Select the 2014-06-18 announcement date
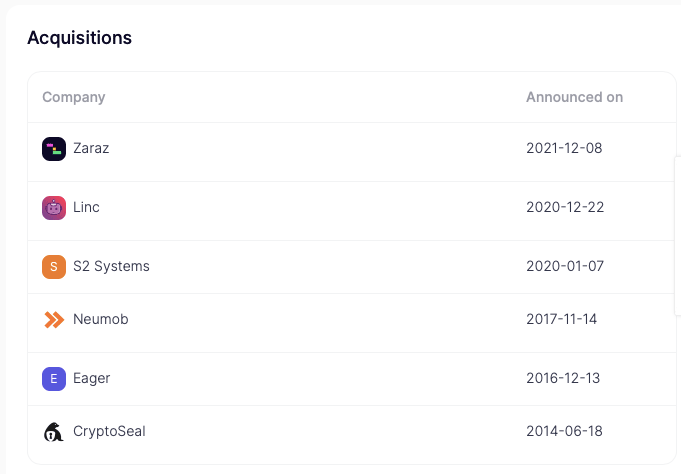This screenshot has width=681, height=474. pyautogui.click(x=565, y=431)
